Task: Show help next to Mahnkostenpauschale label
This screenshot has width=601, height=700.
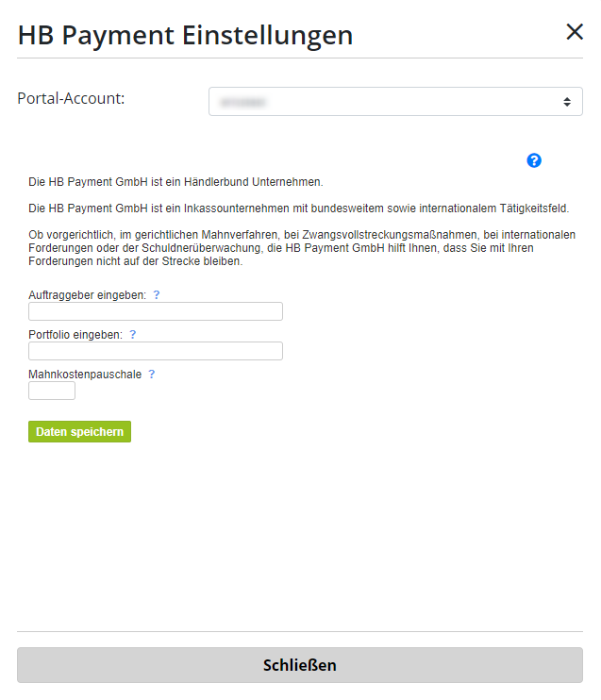Action: coord(151,375)
